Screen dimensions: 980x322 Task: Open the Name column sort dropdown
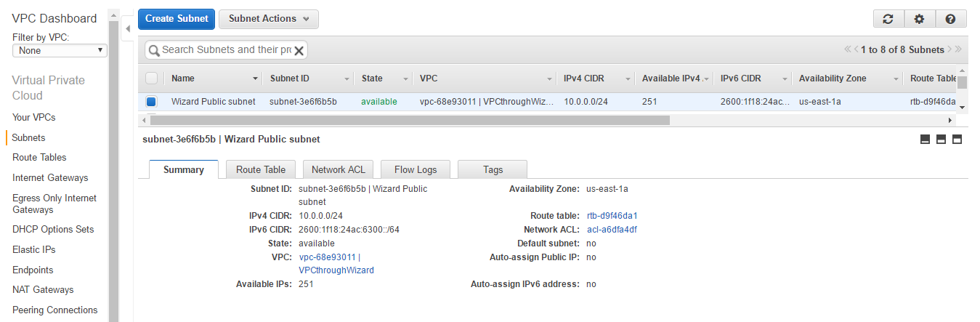pos(255,79)
